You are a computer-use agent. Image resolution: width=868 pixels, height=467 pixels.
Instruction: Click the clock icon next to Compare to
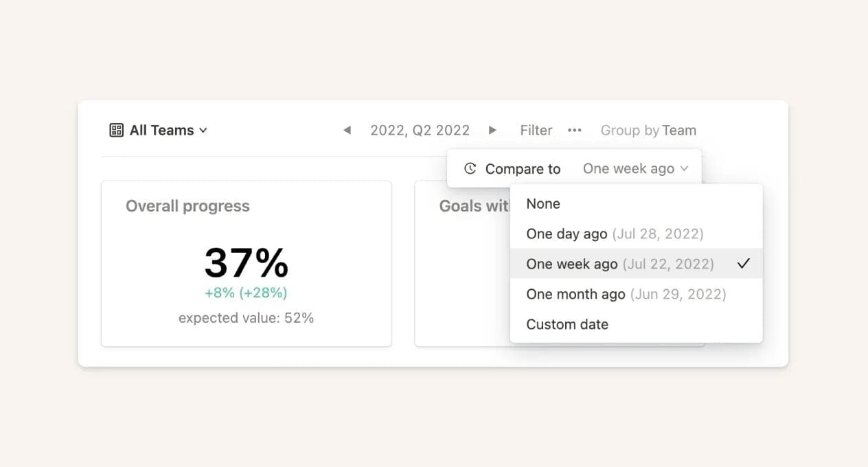click(x=470, y=168)
